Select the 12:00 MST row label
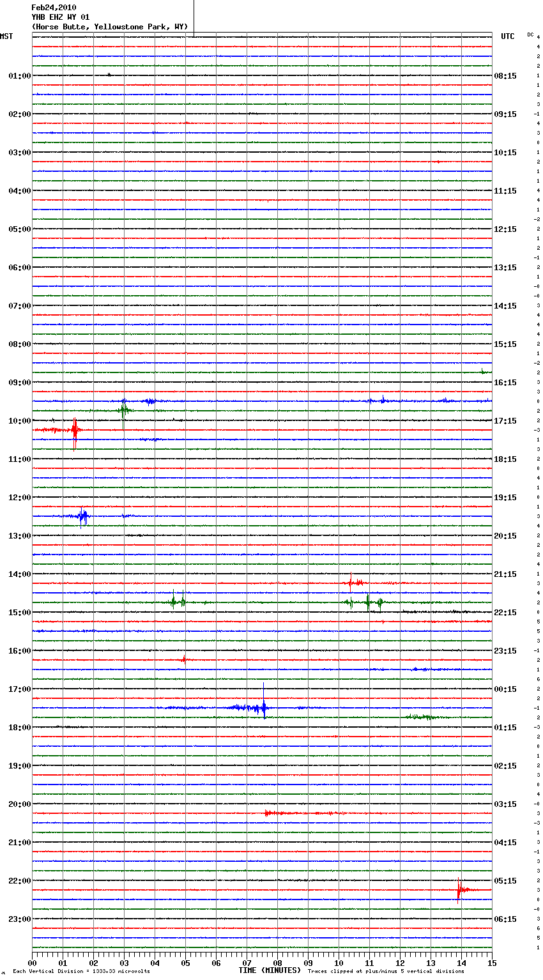Image resolution: width=543 pixels, height=980 pixels. (x=20, y=498)
